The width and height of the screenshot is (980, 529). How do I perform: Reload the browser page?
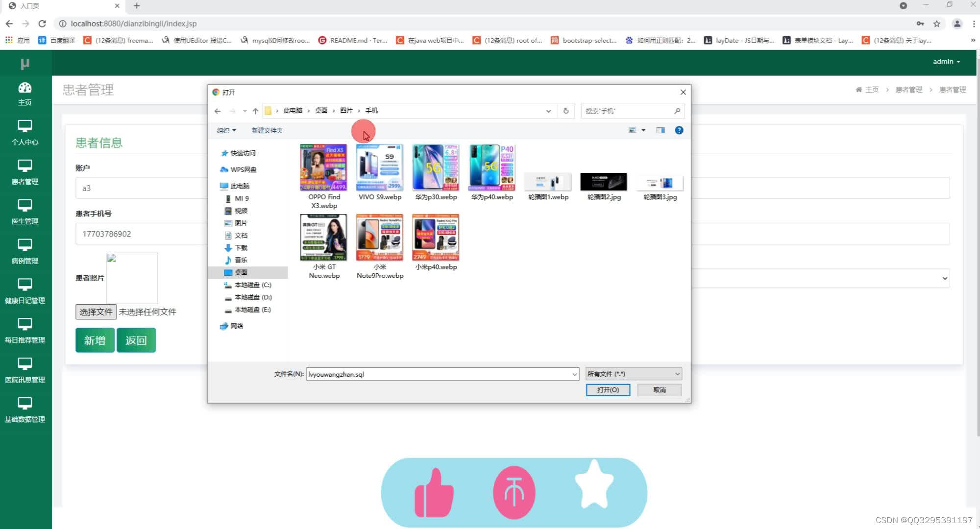click(x=42, y=24)
